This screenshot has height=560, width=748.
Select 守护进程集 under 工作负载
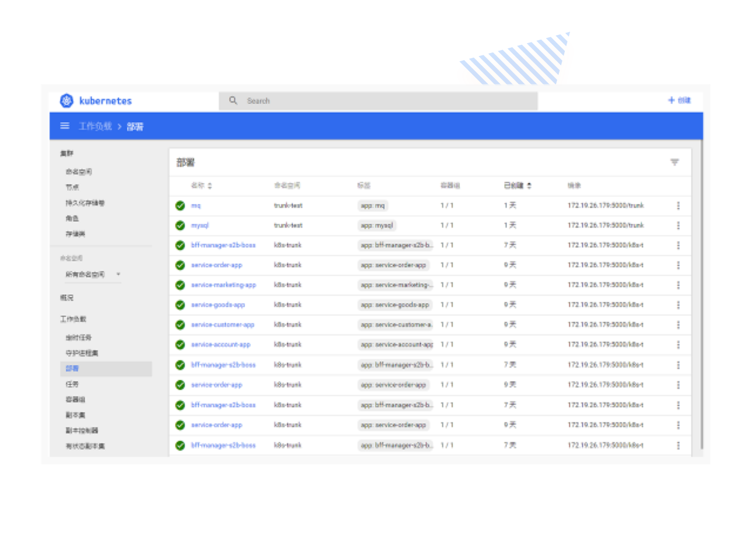click(x=82, y=353)
